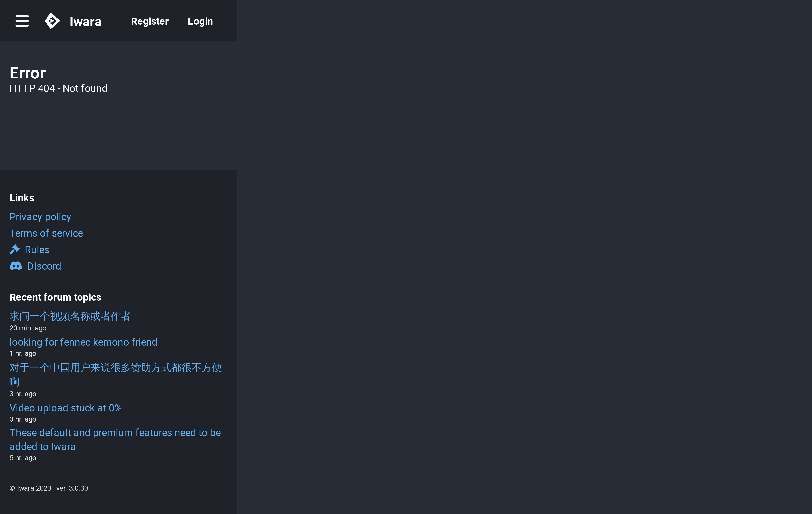
Task: Click the Error heading
Action: pyautogui.click(x=28, y=73)
